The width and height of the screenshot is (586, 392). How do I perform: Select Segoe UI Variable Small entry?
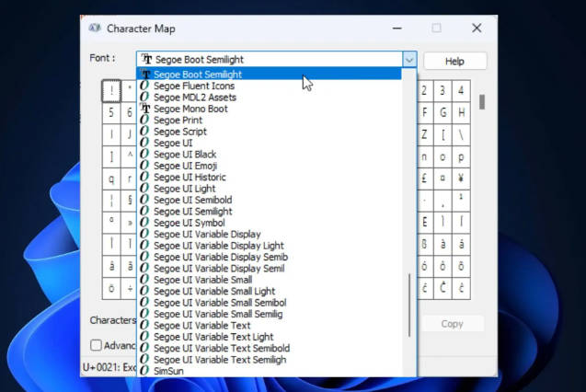(270, 280)
